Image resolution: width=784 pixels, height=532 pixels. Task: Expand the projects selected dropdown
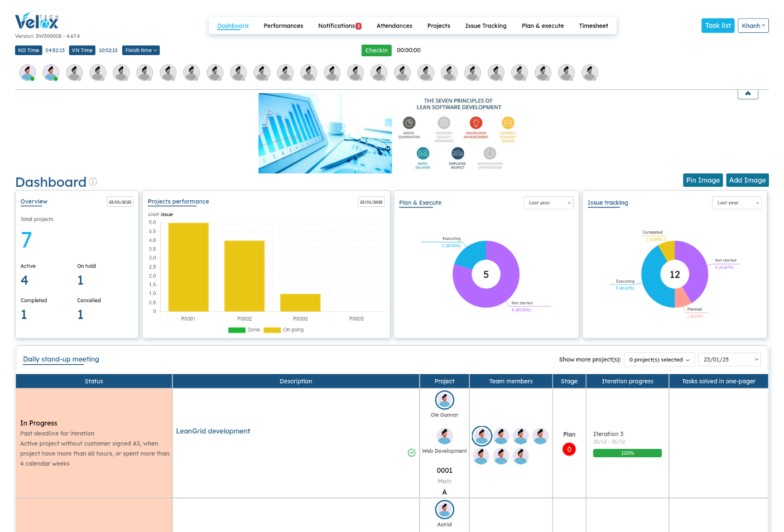(659, 360)
